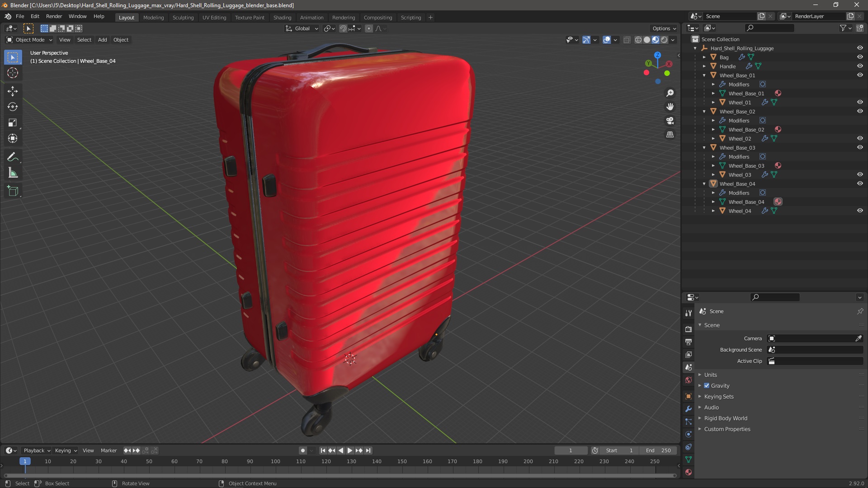Collapse Wheel_Base_01 tree item
Image resolution: width=868 pixels, height=488 pixels.
coord(704,75)
